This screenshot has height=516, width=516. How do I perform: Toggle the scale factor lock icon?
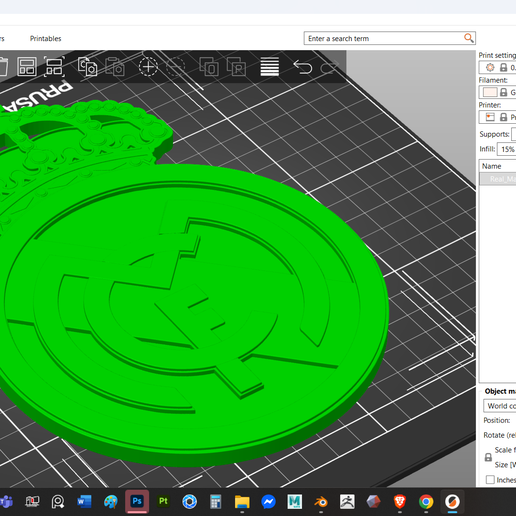point(488,457)
